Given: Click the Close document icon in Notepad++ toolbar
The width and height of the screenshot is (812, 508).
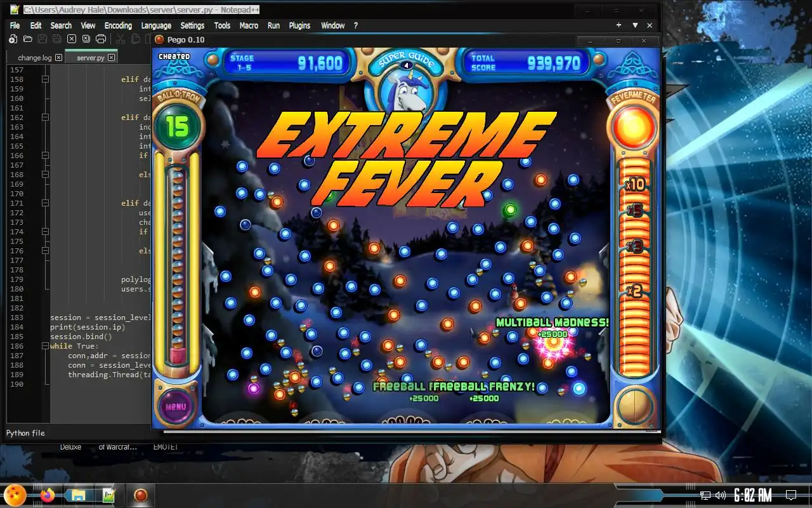Looking at the screenshot, I should pyautogui.click(x=72, y=39).
